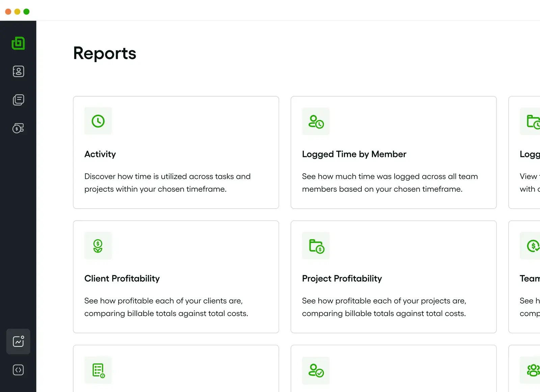Click the person-checkmark icon in bottom row
Screen dimensions: 540x392
coord(316,370)
